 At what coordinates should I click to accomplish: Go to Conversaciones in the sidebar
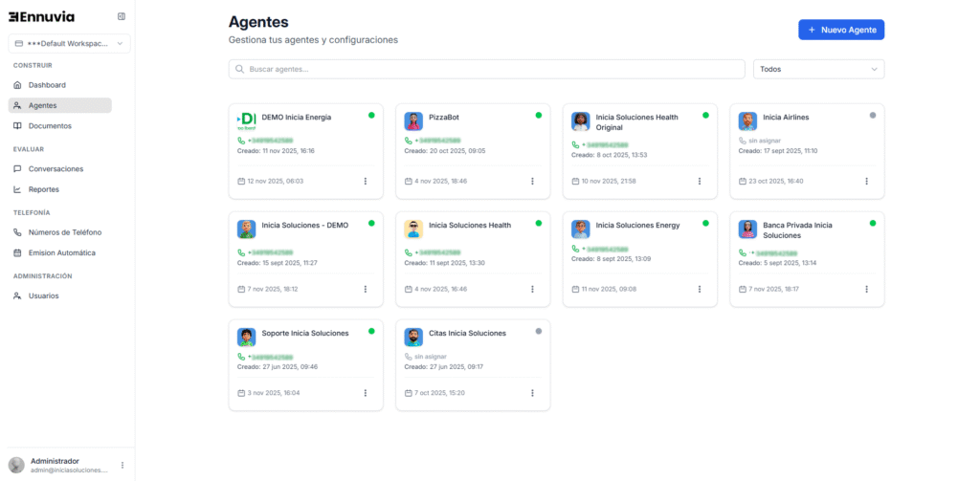tap(56, 168)
